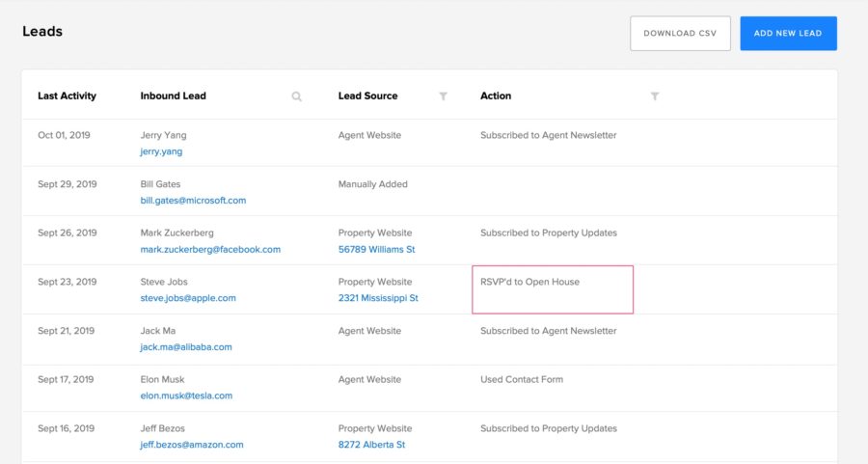Click the Inbound Lead column header
Image resolution: width=868 pixels, height=464 pixels.
coord(173,96)
